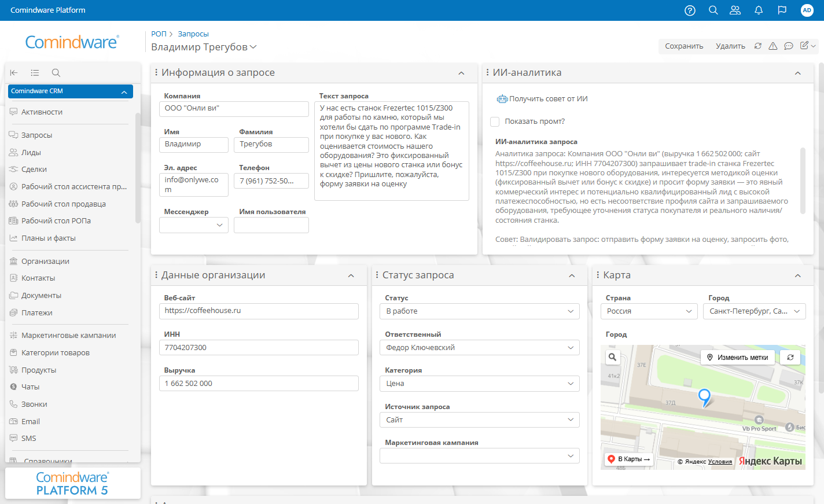
Task: Open notifications bell in top bar
Action: click(x=758, y=10)
